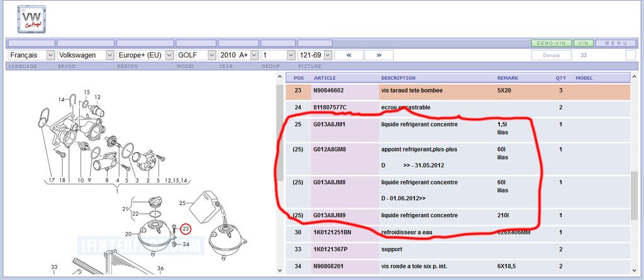This screenshot has height=280, width=644.
Task: Click the DESCRIPTION column header
Action: click(x=398, y=78)
